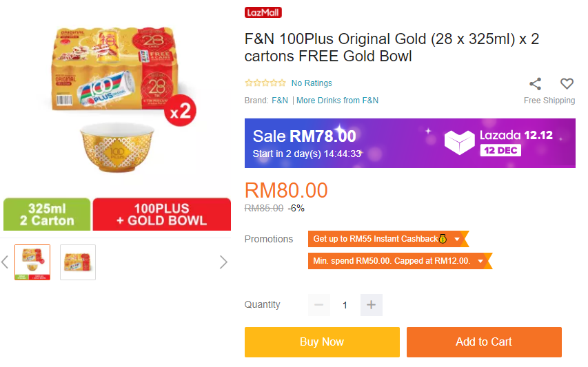Decrease quantity with minus button

(318, 305)
